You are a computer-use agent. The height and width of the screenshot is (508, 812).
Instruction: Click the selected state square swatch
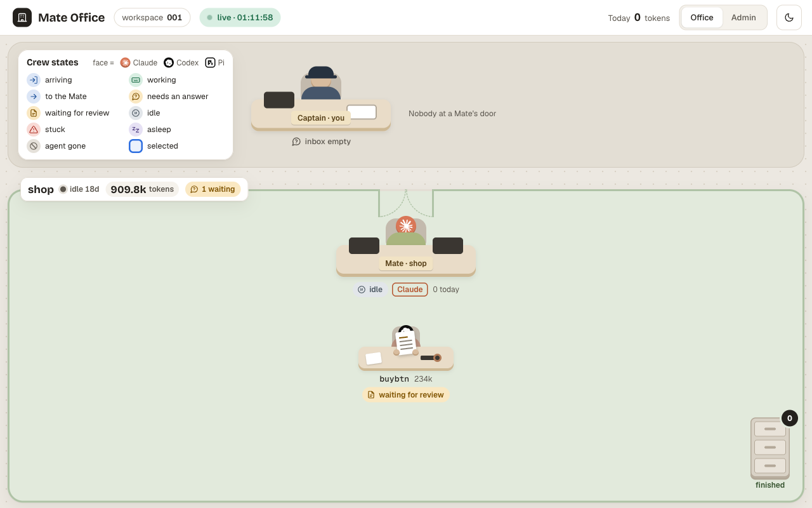[x=136, y=146]
